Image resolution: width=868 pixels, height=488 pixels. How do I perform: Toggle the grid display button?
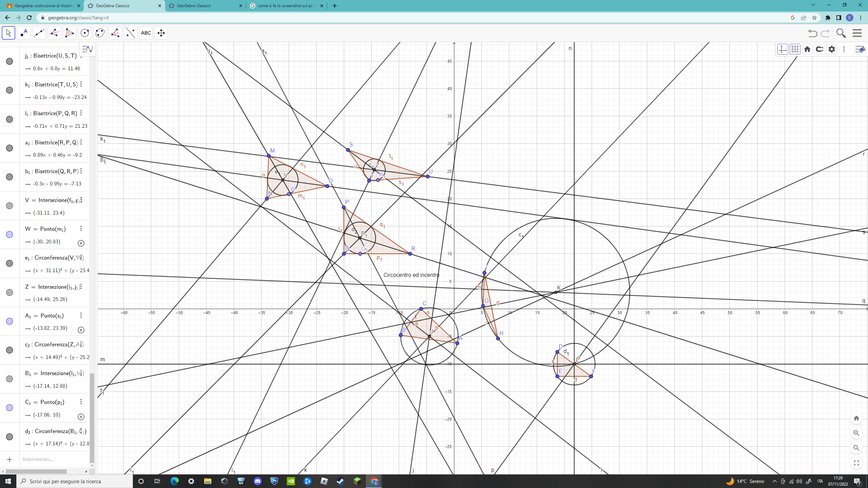(x=795, y=49)
